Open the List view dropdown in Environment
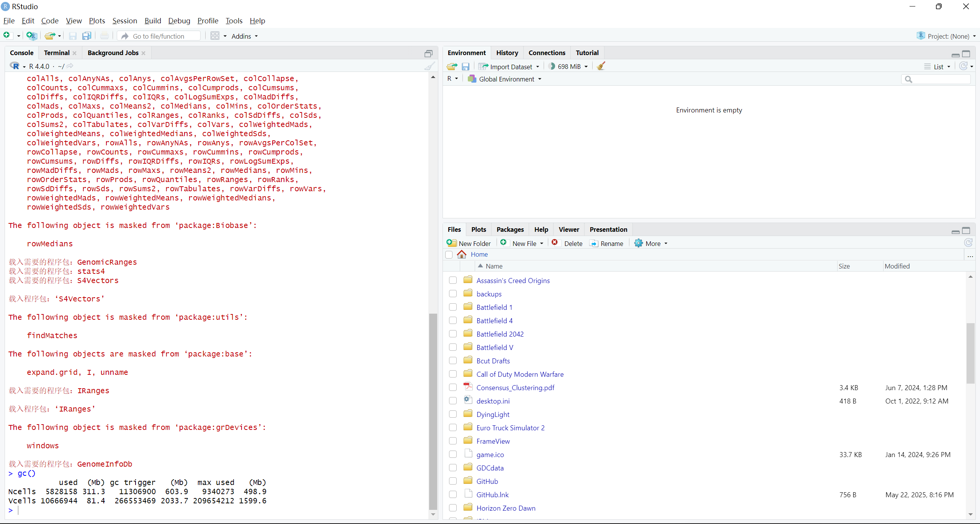This screenshot has height=524, width=980. 937,67
